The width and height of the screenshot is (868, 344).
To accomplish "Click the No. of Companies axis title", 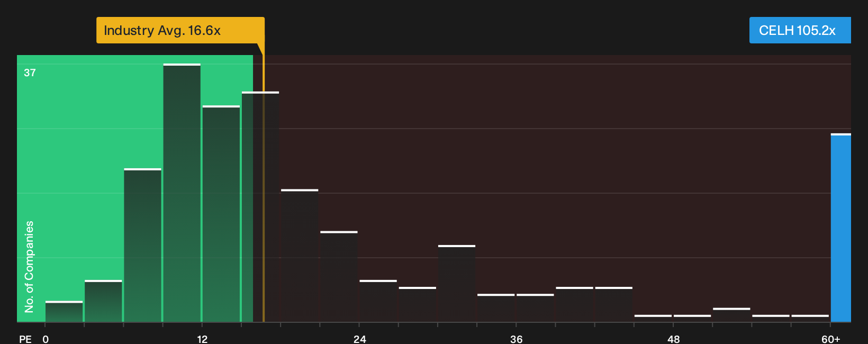I will 29,267.
